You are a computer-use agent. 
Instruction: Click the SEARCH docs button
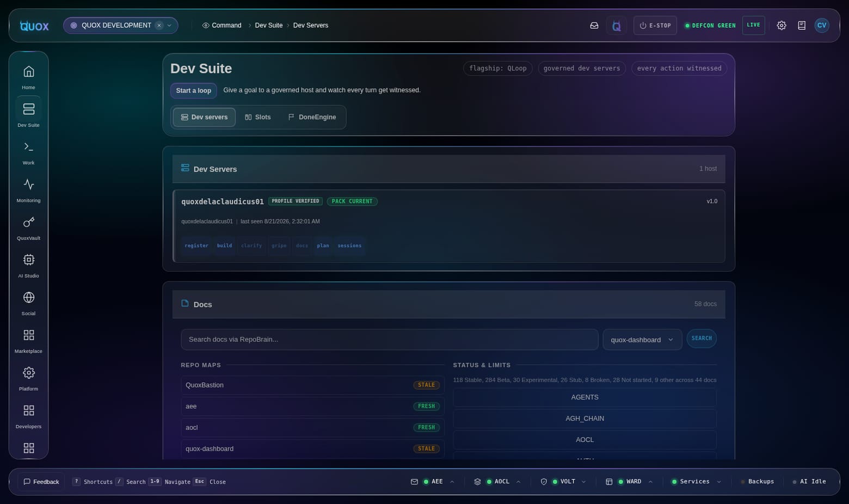point(702,339)
